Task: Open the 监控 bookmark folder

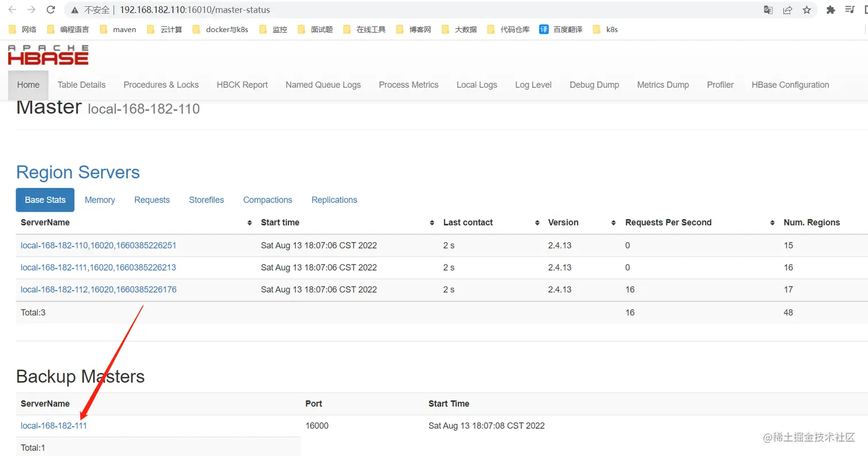Action: 273,29
